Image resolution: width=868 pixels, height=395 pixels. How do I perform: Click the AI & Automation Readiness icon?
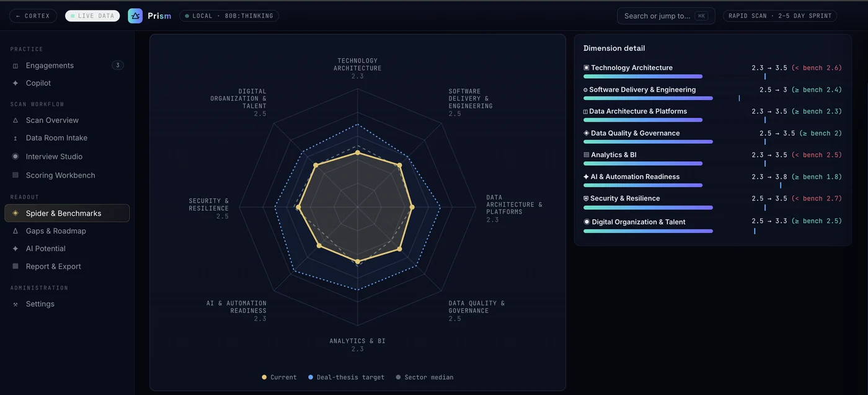pos(587,177)
